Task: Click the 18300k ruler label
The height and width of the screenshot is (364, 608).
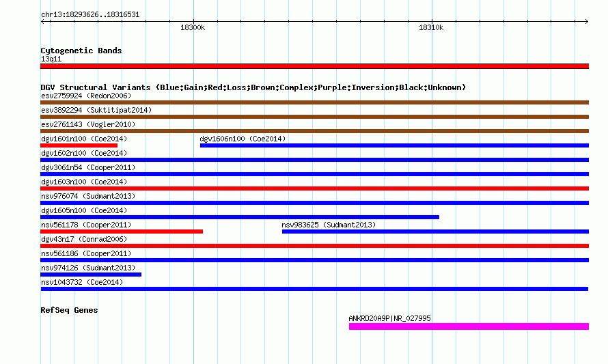Action: [193, 27]
